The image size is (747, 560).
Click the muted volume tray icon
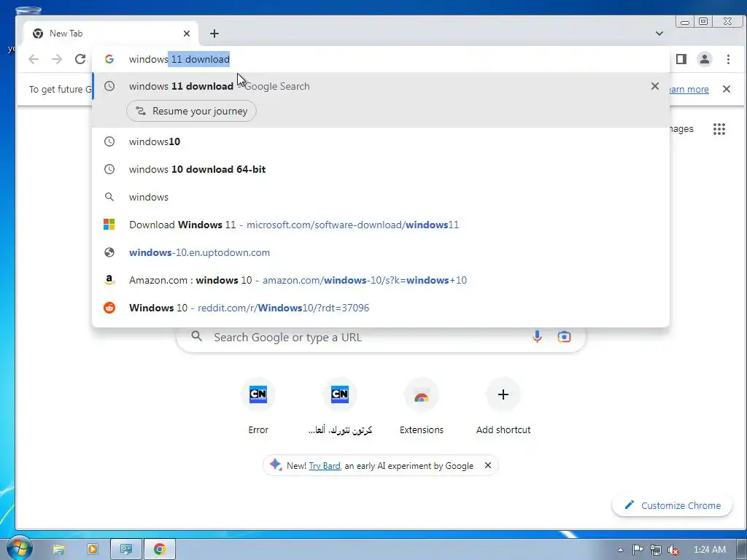pyautogui.click(x=673, y=550)
